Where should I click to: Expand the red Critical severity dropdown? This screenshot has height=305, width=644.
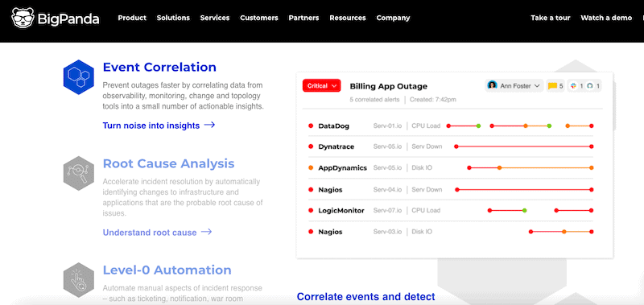tap(321, 86)
